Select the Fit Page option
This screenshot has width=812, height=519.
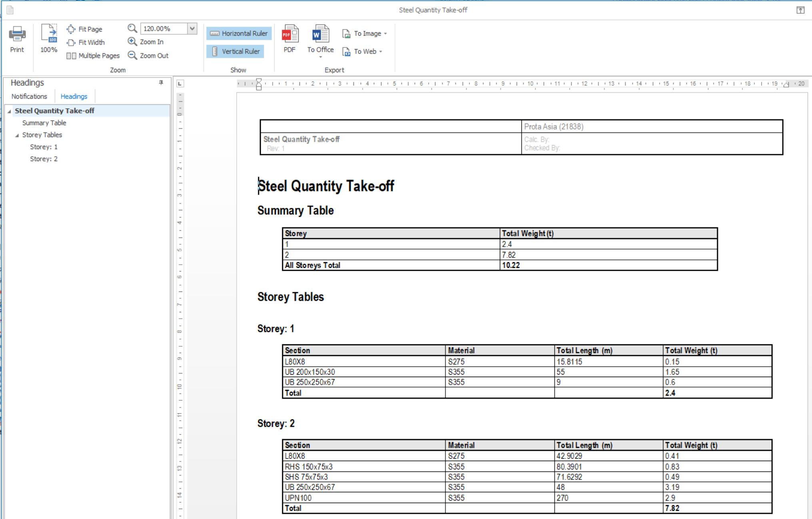tap(84, 29)
